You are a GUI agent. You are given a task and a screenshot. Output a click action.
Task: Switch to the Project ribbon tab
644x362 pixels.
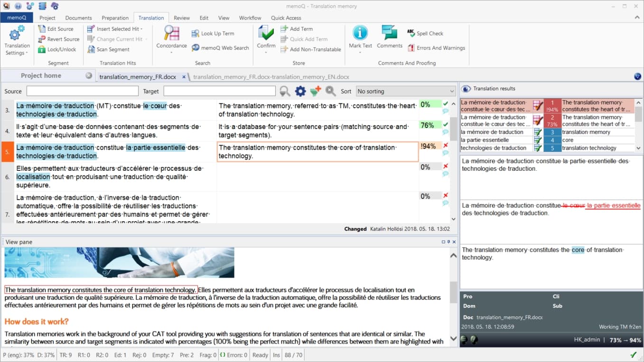pos(47,18)
